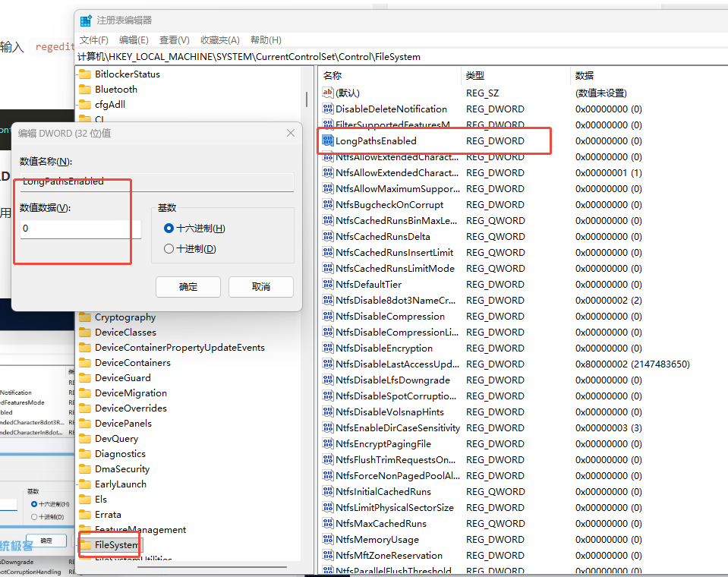Open the 查看(V) menu
The height and width of the screenshot is (577, 728).
click(x=174, y=40)
